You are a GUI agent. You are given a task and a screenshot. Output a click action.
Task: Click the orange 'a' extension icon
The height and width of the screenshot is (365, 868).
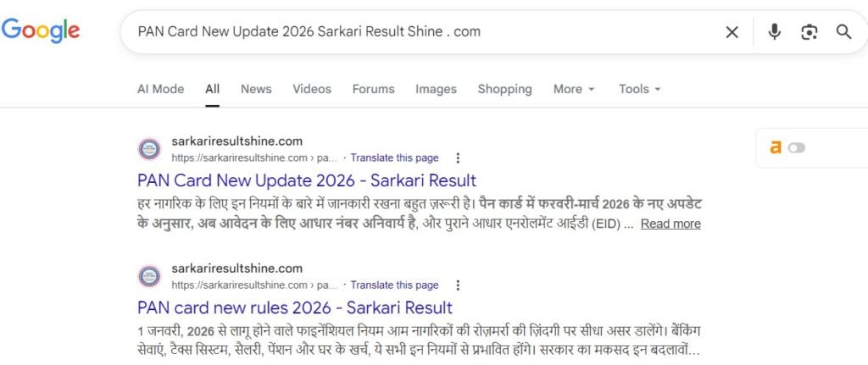(776, 147)
